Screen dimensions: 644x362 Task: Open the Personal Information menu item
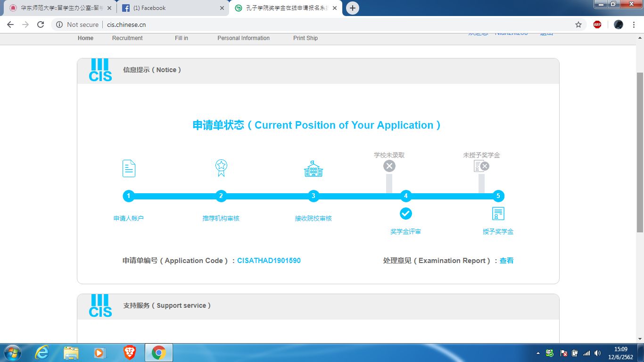(x=243, y=38)
